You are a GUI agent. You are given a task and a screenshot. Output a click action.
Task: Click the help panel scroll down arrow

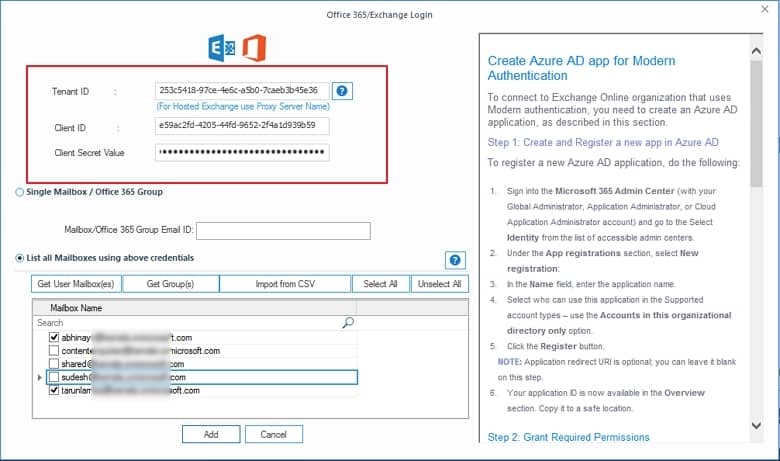(x=756, y=425)
